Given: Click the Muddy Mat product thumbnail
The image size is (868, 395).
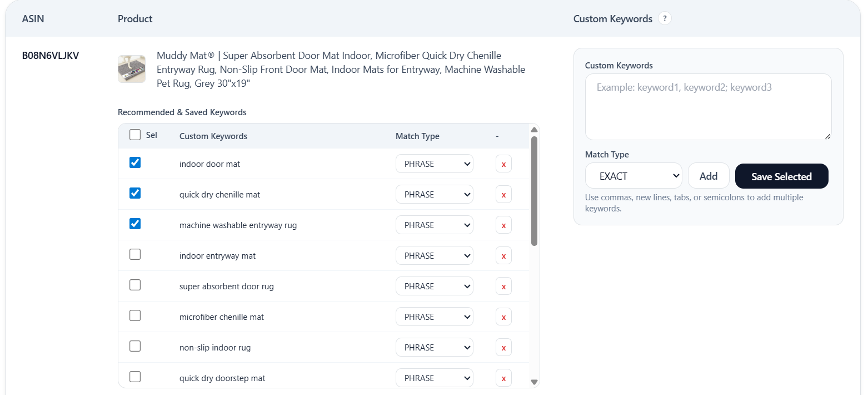Looking at the screenshot, I should click(x=132, y=69).
